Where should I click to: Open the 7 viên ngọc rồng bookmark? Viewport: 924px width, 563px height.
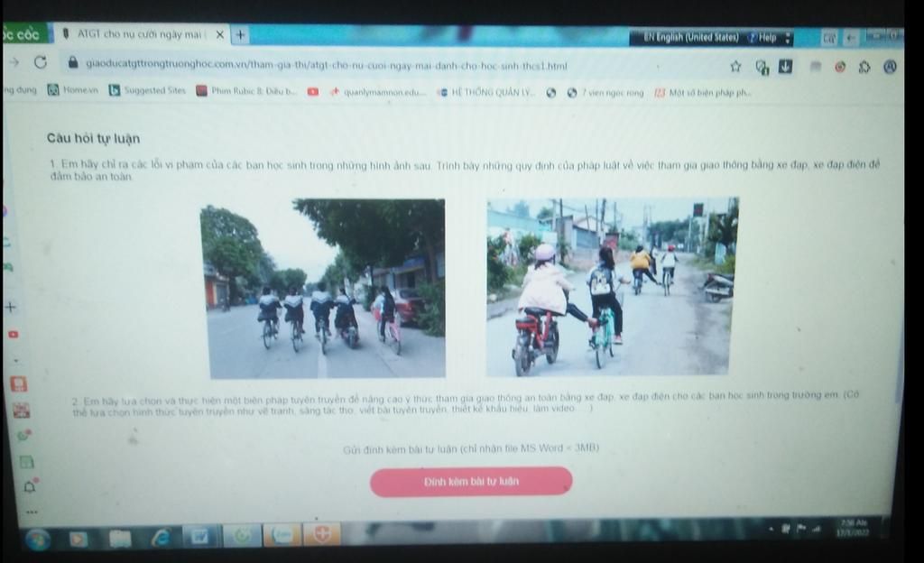605,92
